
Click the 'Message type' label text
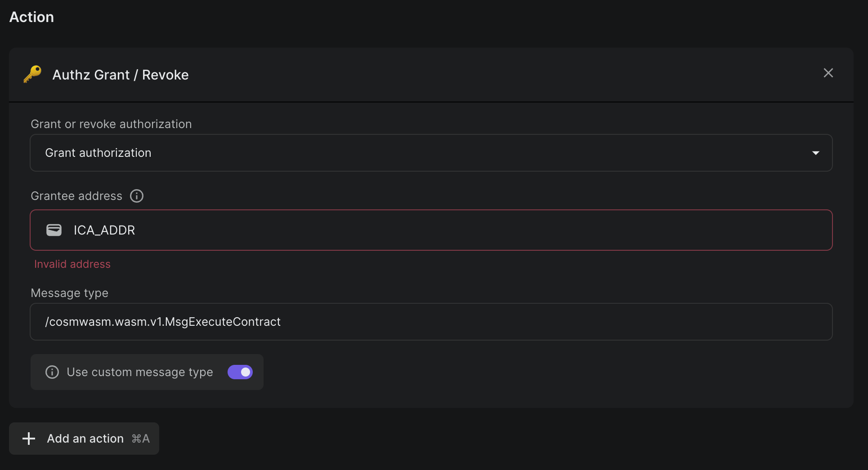point(70,293)
